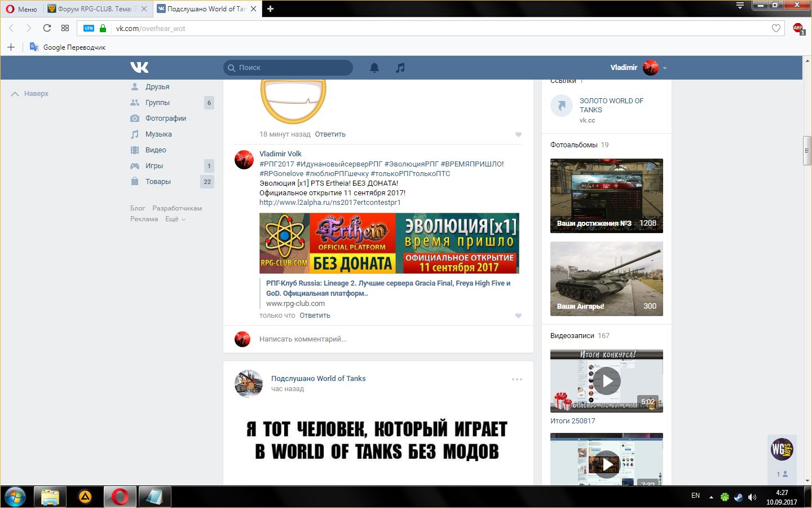The image size is (812, 508).
Task: Open the Opera icon on taskbar
Action: tap(120, 497)
